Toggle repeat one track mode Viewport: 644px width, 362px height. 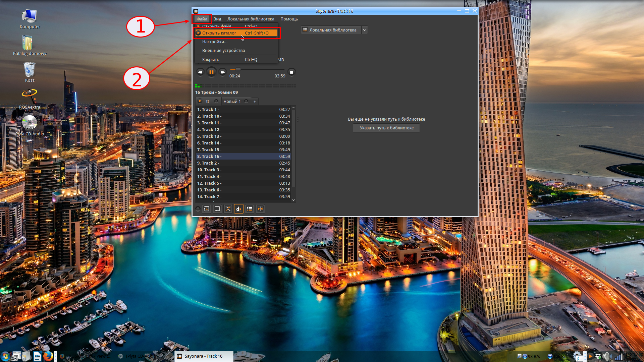pyautogui.click(x=207, y=209)
